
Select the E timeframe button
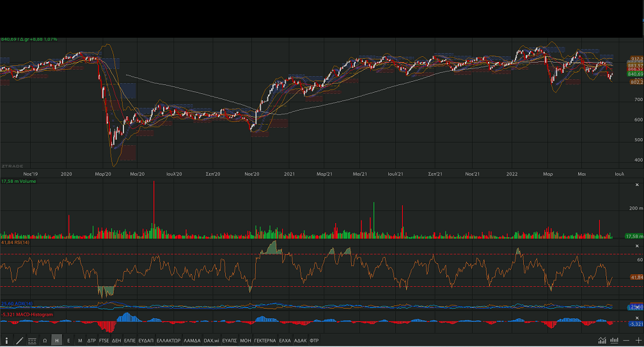[68, 341]
